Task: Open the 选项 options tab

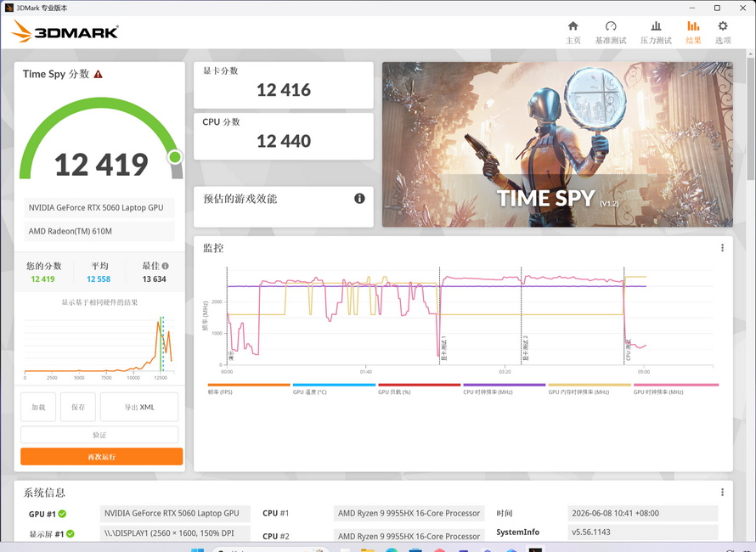Action: pyautogui.click(x=723, y=32)
